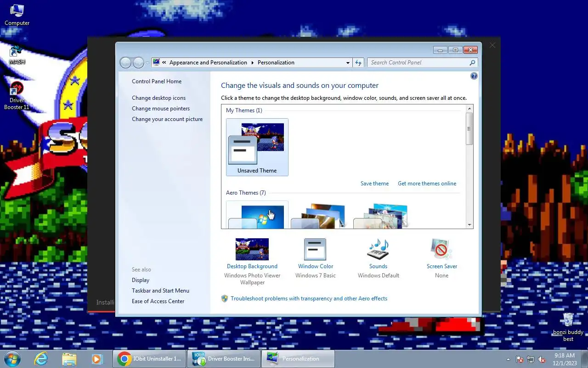Expand arrow between Appearance and Personalization
This screenshot has width=588, height=368.
[252, 63]
